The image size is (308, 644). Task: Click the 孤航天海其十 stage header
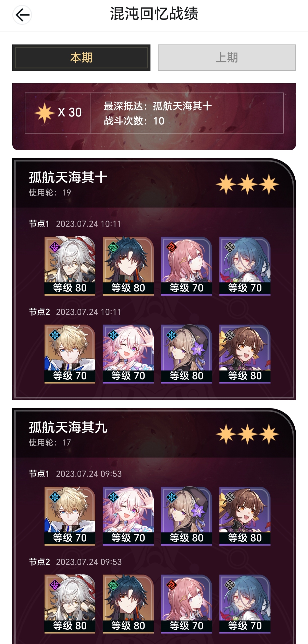pyautogui.click(x=68, y=177)
